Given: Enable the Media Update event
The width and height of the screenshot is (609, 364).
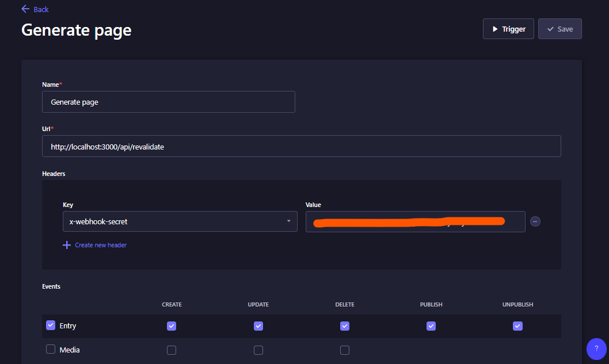Looking at the screenshot, I should pyautogui.click(x=258, y=350).
